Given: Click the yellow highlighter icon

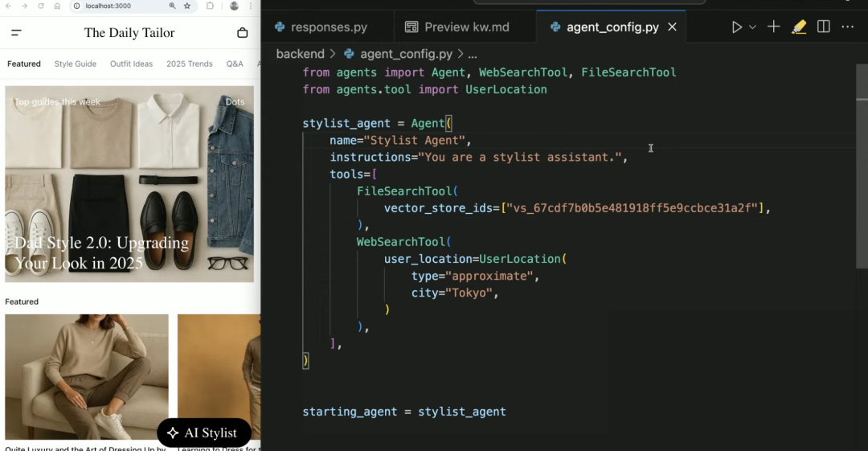Looking at the screenshot, I should tap(798, 27).
